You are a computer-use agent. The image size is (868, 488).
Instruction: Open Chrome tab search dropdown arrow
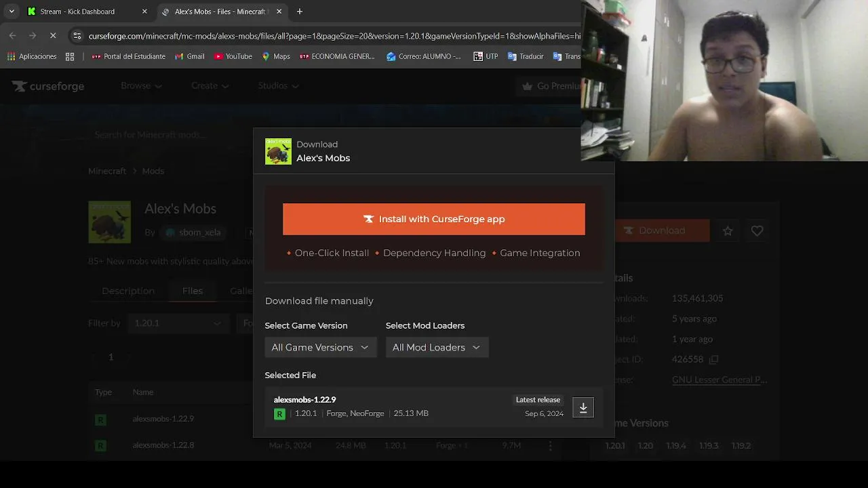click(12, 12)
